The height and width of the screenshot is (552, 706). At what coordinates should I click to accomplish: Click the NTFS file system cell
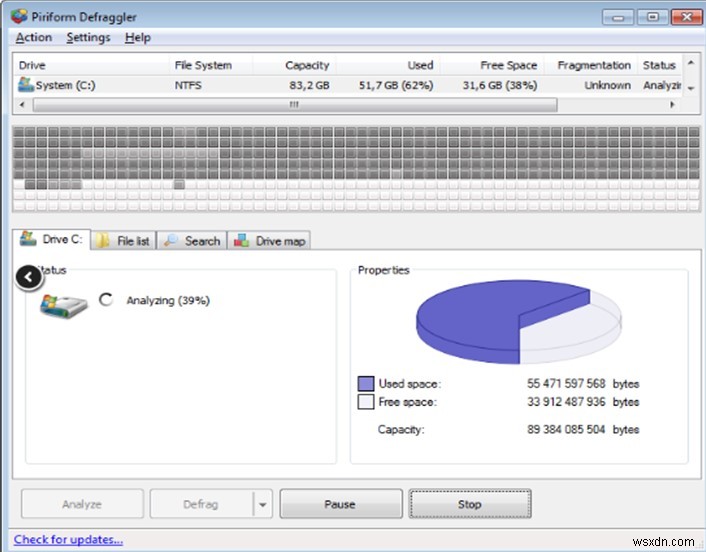(188, 85)
